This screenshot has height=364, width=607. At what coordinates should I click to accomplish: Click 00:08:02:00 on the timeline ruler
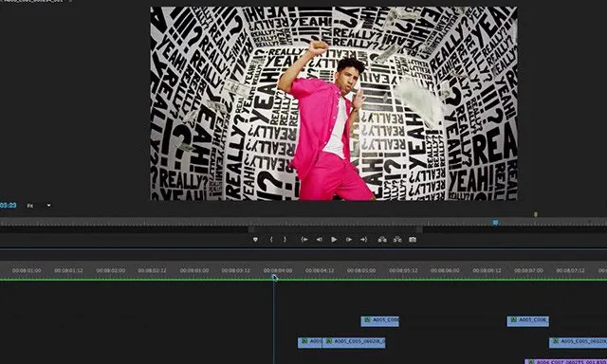pos(110,271)
